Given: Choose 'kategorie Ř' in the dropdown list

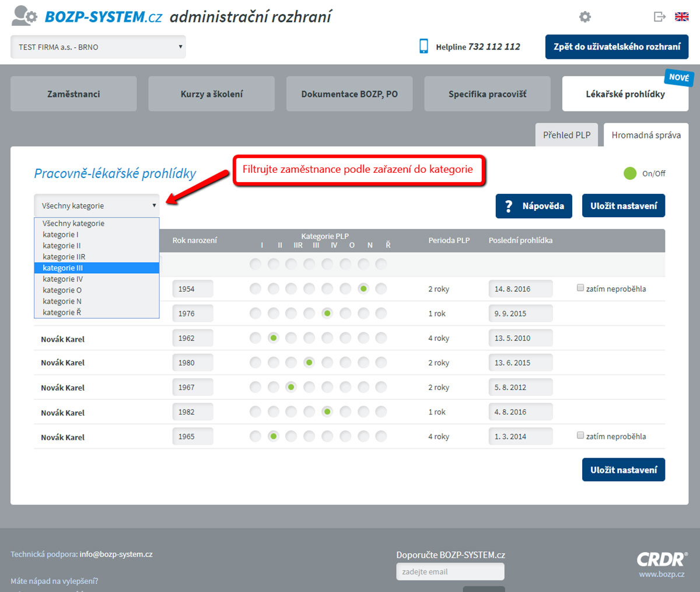Looking at the screenshot, I should (x=97, y=312).
